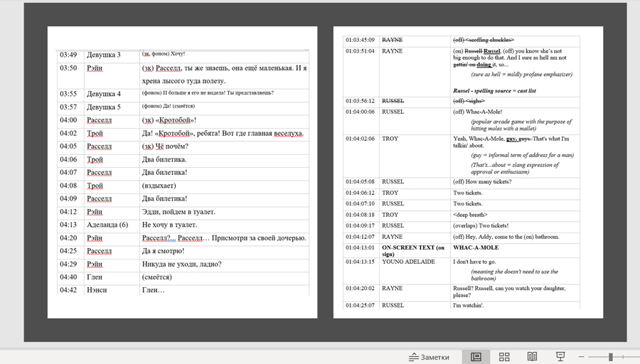640x364 pixels.
Task: Click the timestamp 04:06
Action: point(68,159)
